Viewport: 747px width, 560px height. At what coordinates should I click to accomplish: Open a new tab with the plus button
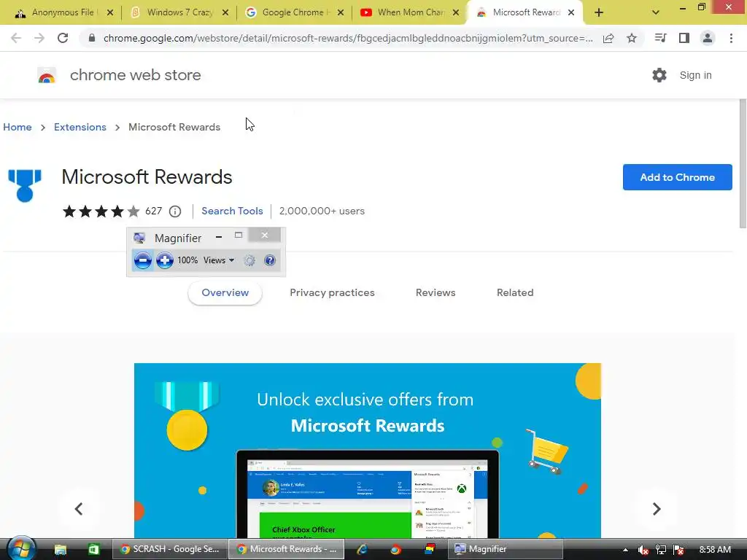click(599, 13)
